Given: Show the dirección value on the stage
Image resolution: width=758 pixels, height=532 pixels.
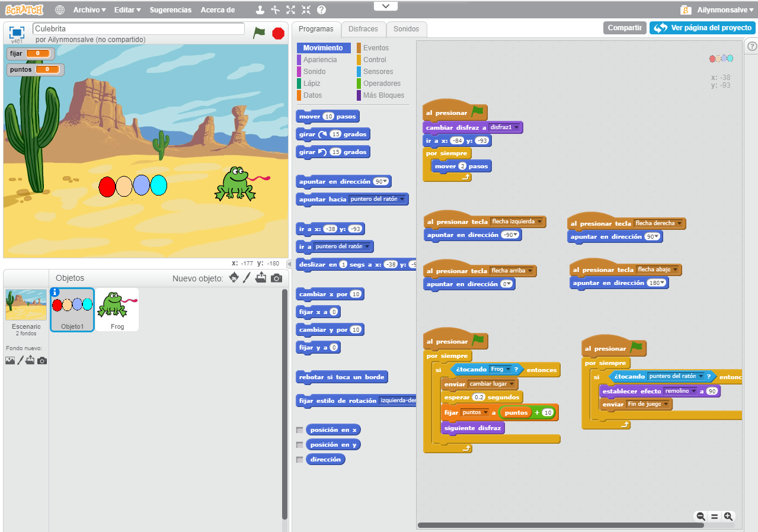Looking at the screenshot, I should pyautogui.click(x=300, y=459).
